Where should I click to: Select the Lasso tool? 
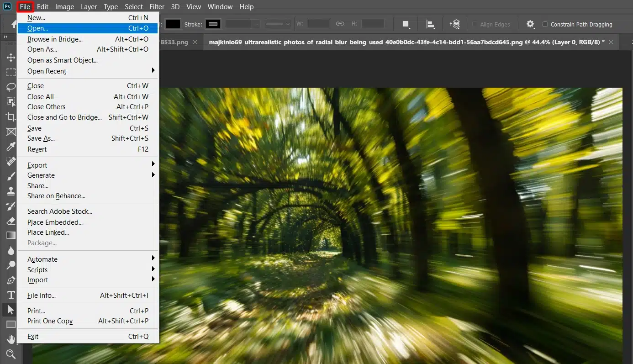[11, 87]
